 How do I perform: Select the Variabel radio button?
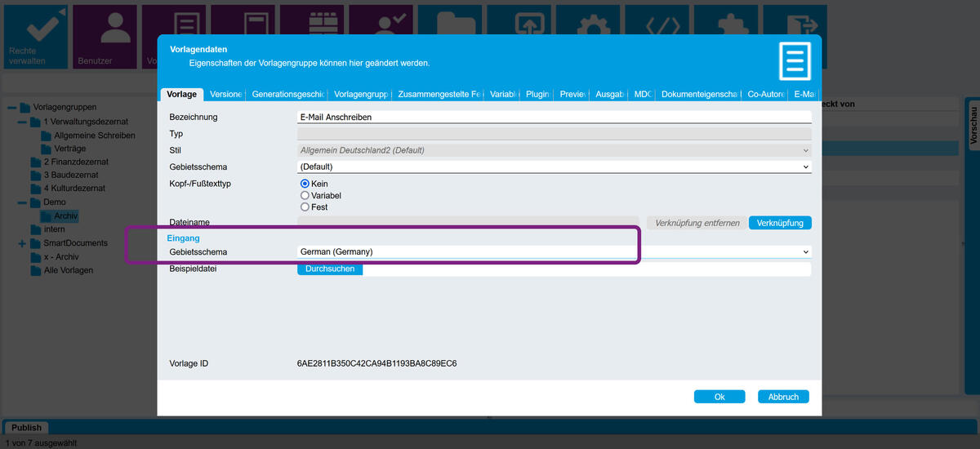[305, 195]
